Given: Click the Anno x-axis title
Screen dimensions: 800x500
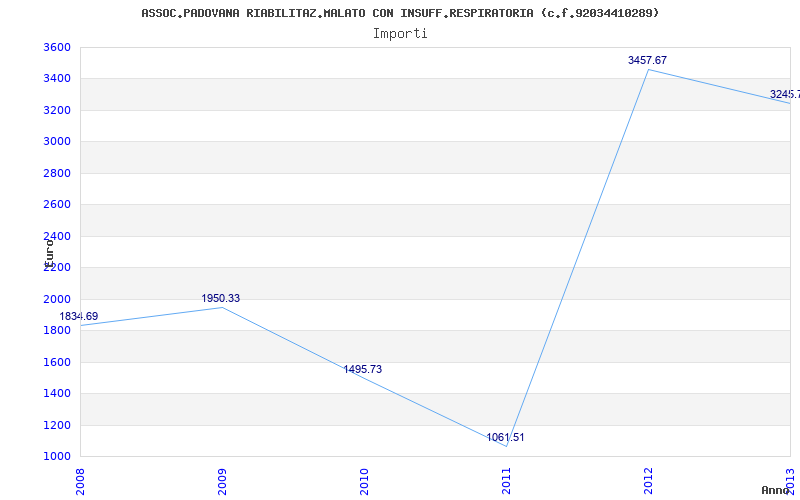Looking at the screenshot, I should pos(776,490).
